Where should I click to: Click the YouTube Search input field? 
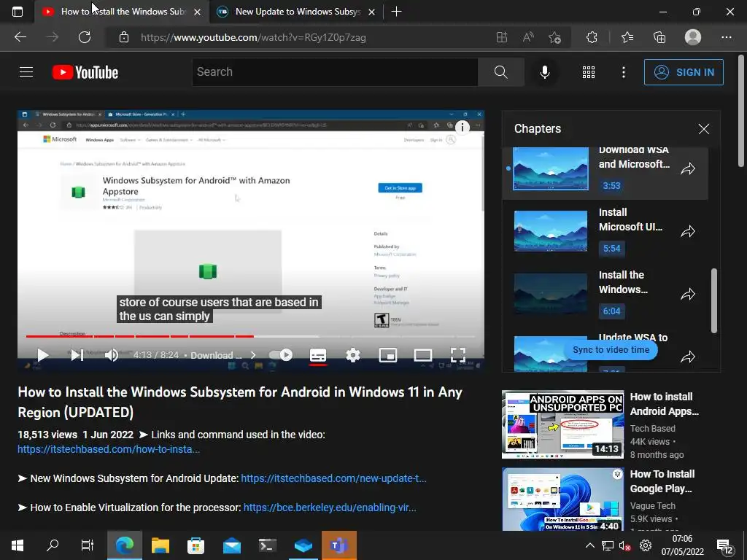336,72
